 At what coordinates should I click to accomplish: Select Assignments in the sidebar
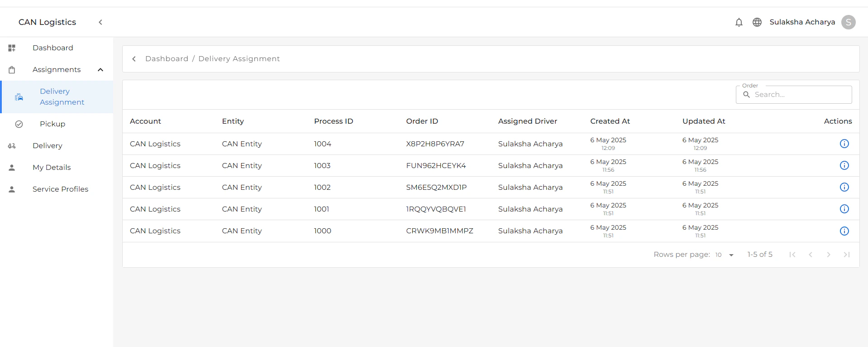pos(57,70)
